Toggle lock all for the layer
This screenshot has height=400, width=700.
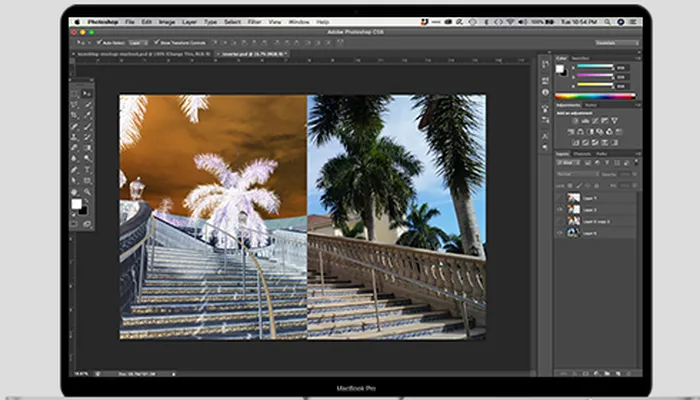[x=597, y=185]
